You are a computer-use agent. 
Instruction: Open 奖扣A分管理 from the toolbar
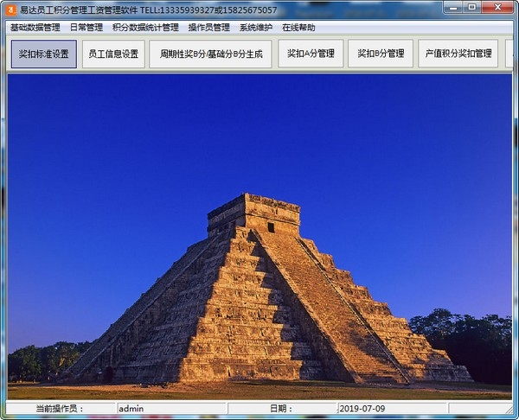311,54
